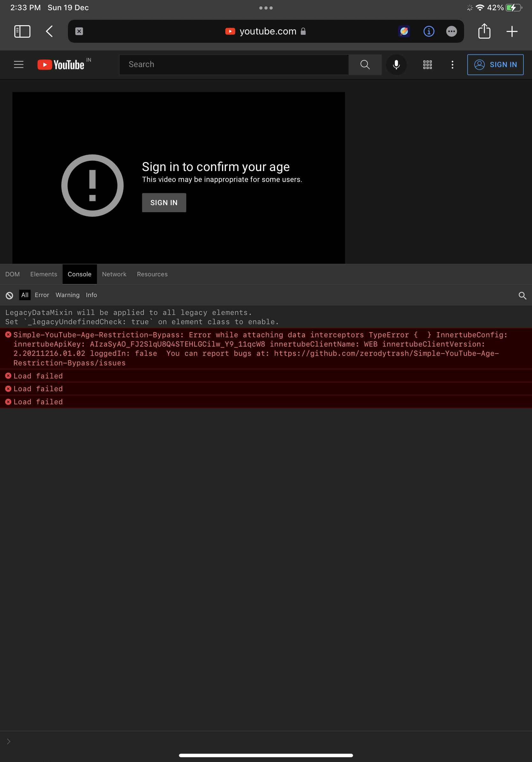Image resolution: width=532 pixels, height=762 pixels.
Task: Toggle the Error message filter
Action: point(42,295)
